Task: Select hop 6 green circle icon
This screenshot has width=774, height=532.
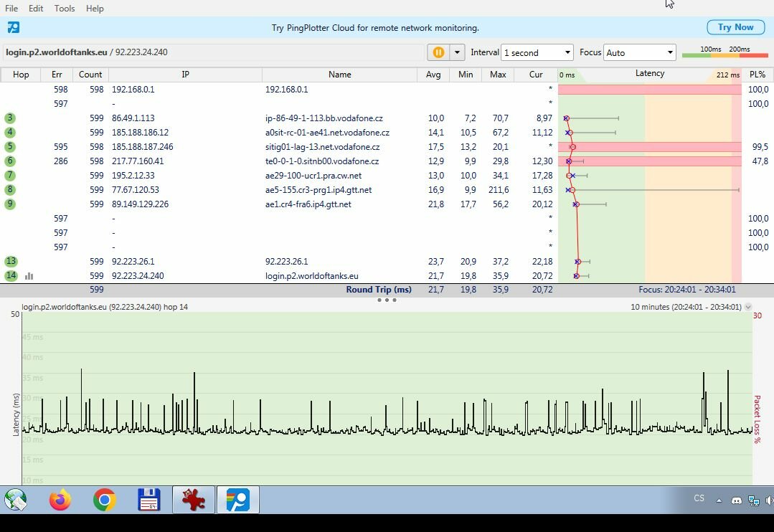Action: tap(10, 161)
